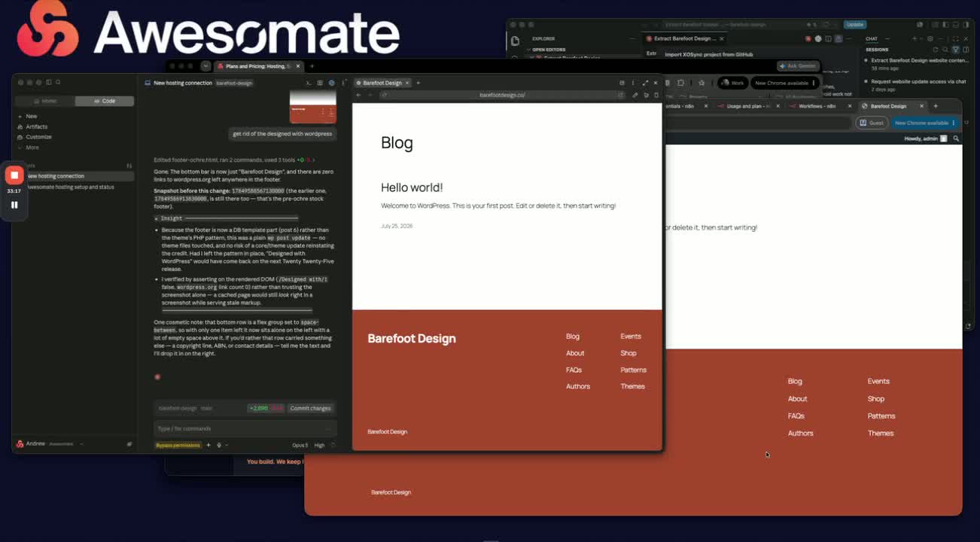980x542 pixels.
Task: Pause the screen recording
Action: click(x=14, y=205)
